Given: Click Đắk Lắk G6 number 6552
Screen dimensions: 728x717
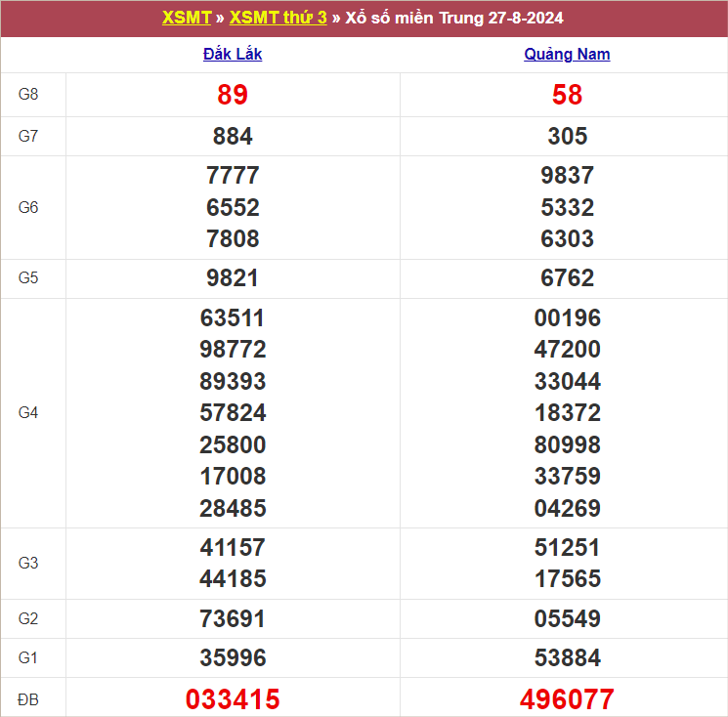Looking at the screenshot, I should (233, 207).
